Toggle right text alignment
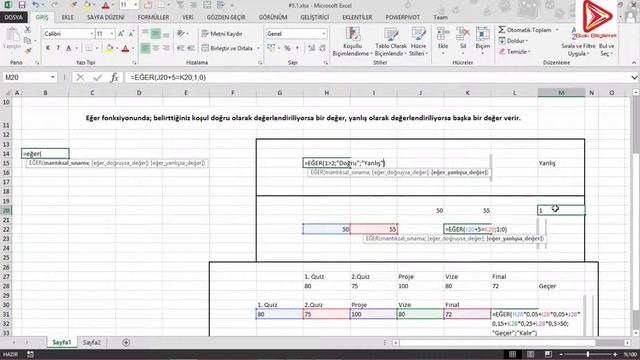Viewport: 640px width, 360px height. tap(166, 48)
